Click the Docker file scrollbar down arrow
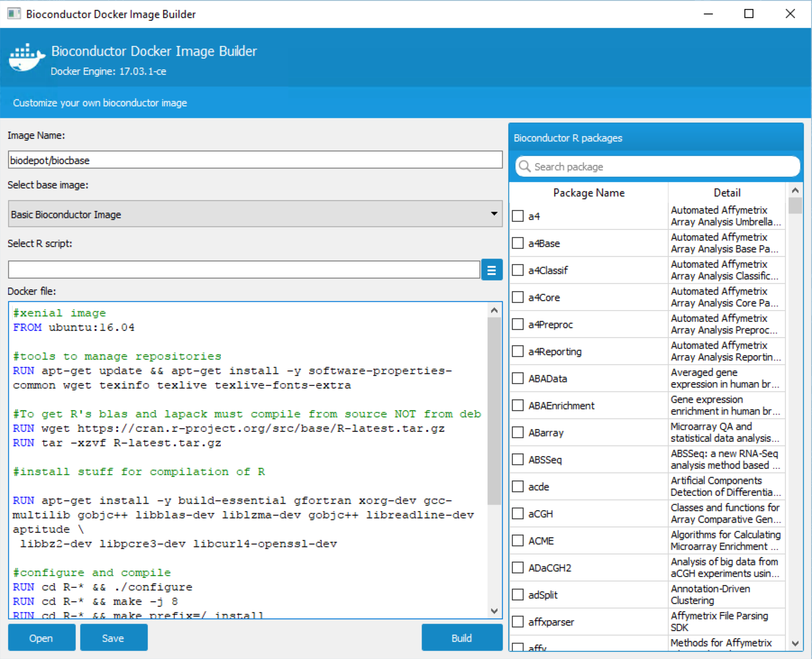This screenshot has height=659, width=812. (494, 611)
